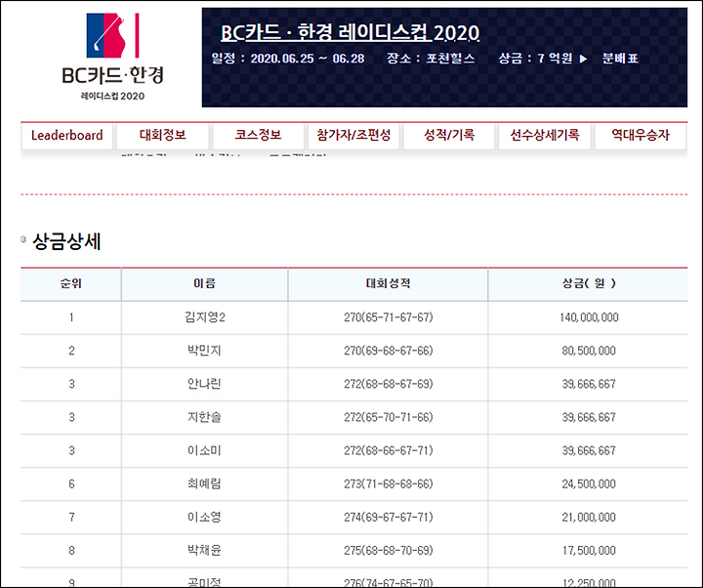This screenshot has height=588, width=703.
Task: Click the arrow icon before 분배표
Action: pos(583,59)
